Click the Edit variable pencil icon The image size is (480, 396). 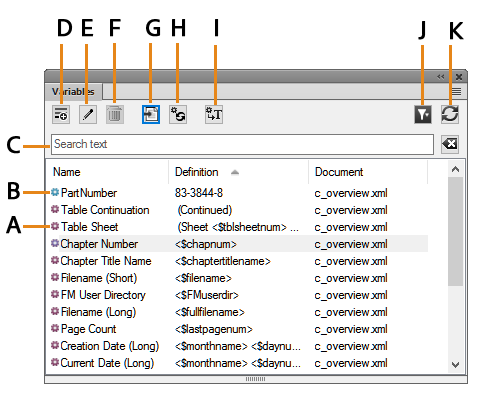[88, 115]
